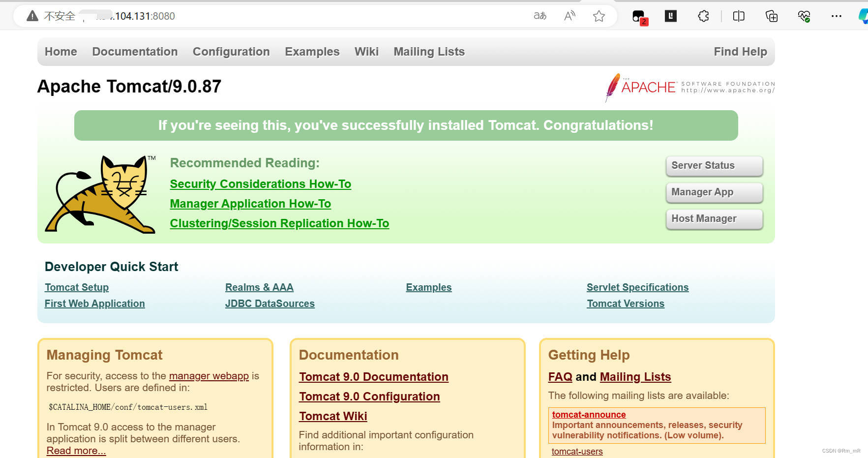Open the Realms & AAA link
This screenshot has height=458, width=868.
pos(259,287)
